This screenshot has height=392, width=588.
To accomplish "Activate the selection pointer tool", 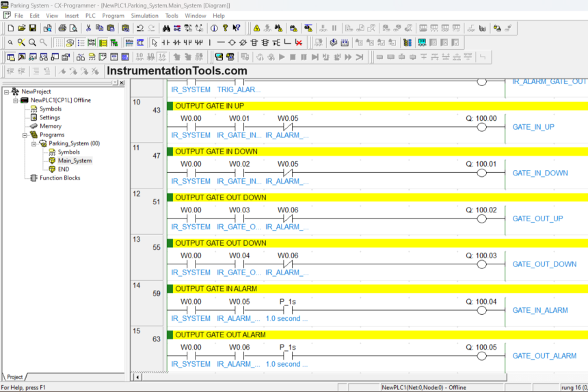I will pyautogui.click(x=154, y=42).
